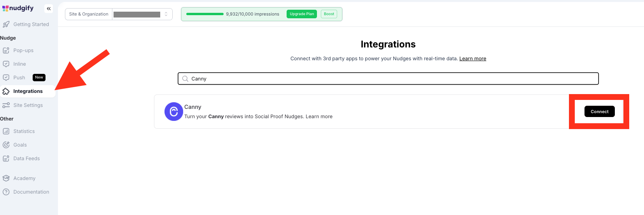Click the impressions progress bar
Image resolution: width=644 pixels, height=215 pixels.
tap(205, 14)
